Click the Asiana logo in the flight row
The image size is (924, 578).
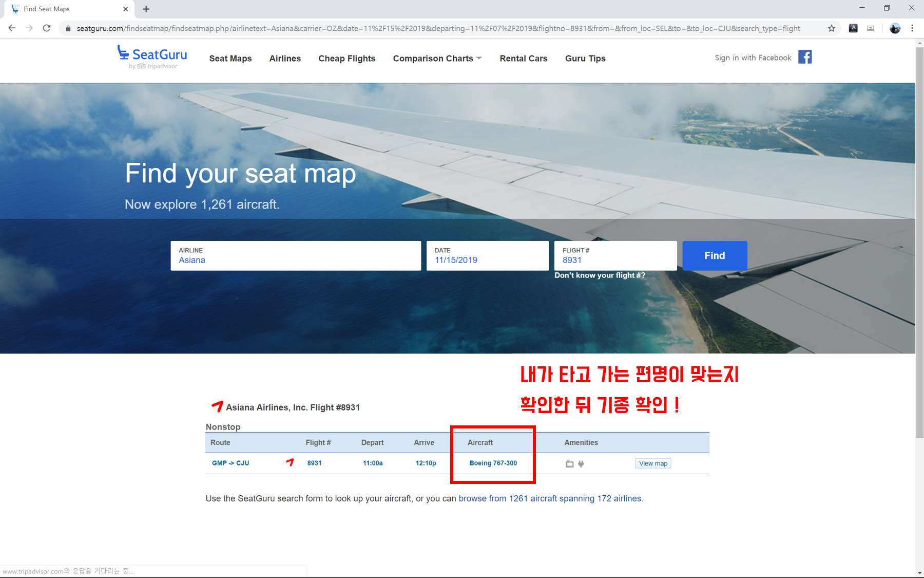[290, 462]
